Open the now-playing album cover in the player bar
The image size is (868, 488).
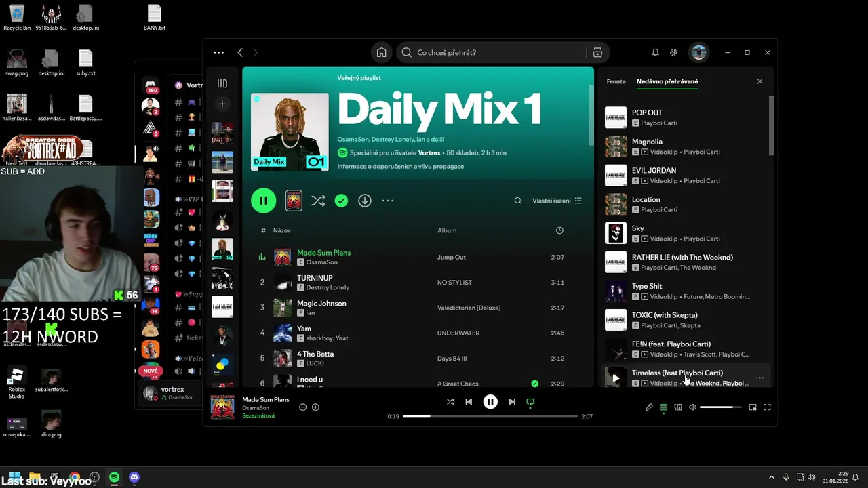[x=222, y=407]
